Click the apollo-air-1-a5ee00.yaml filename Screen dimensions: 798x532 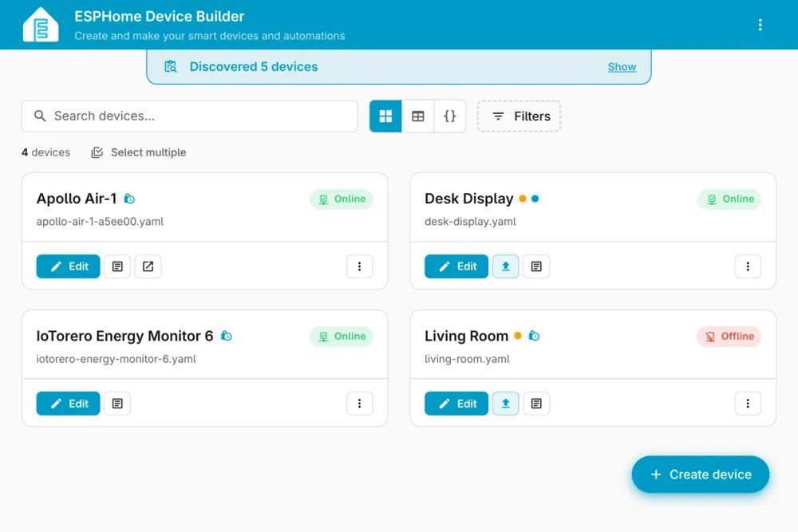(100, 222)
